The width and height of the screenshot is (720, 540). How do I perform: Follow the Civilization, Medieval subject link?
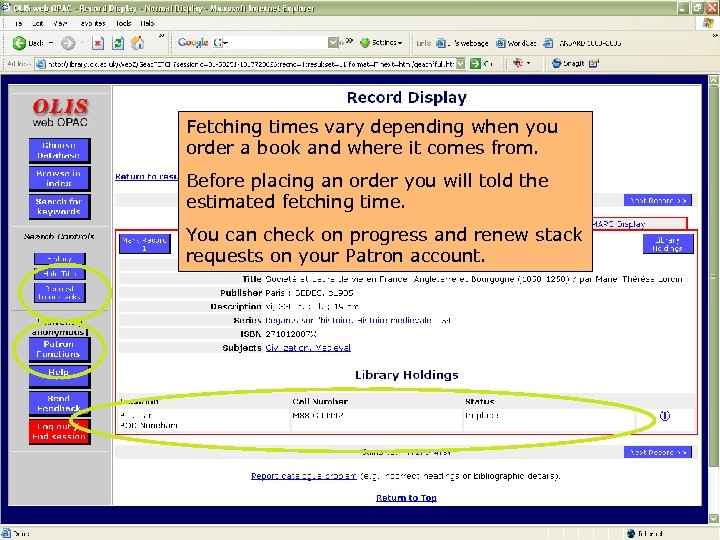pyautogui.click(x=308, y=348)
